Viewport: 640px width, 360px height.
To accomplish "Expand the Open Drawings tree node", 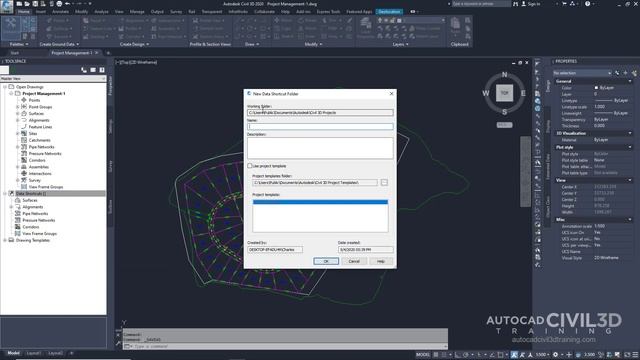I will click(4, 87).
